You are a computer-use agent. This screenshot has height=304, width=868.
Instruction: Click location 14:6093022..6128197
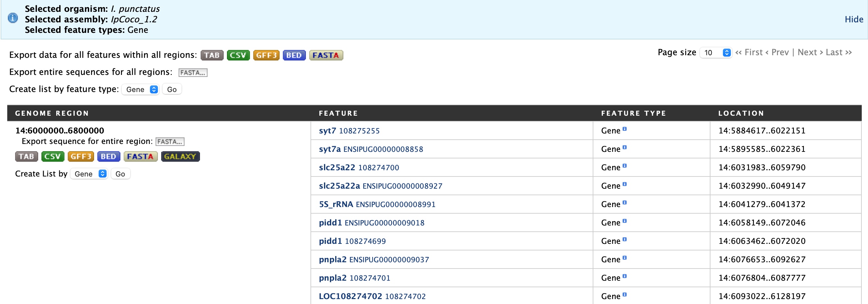tap(762, 296)
